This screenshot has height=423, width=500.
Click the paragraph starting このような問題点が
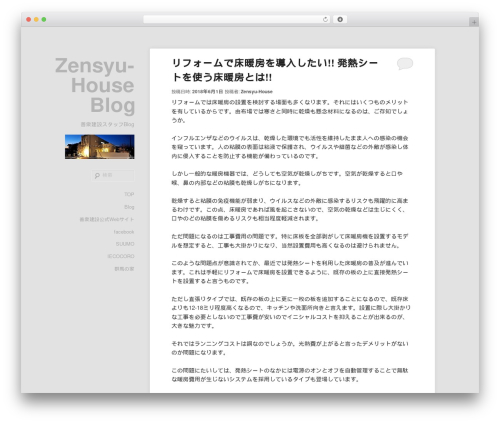click(x=290, y=272)
